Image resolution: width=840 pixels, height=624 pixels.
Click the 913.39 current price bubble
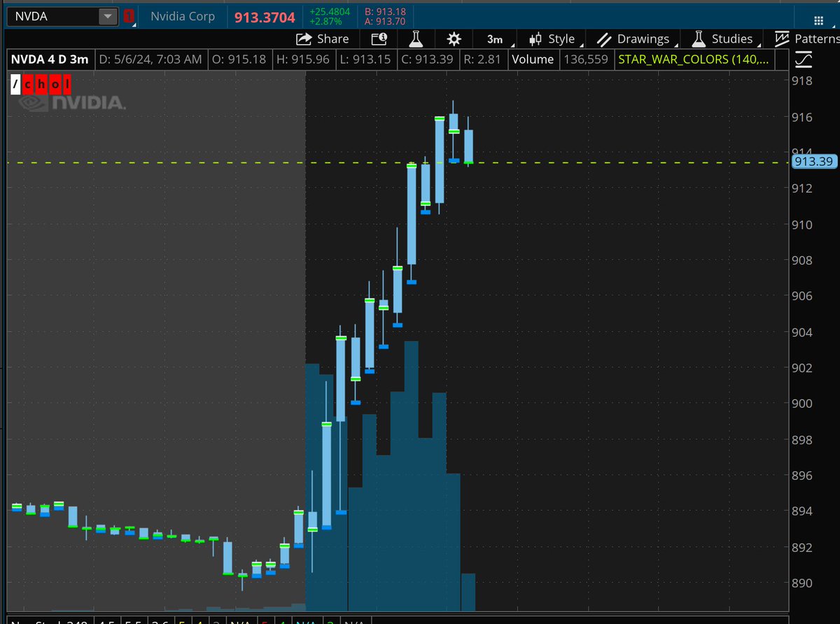(x=815, y=162)
